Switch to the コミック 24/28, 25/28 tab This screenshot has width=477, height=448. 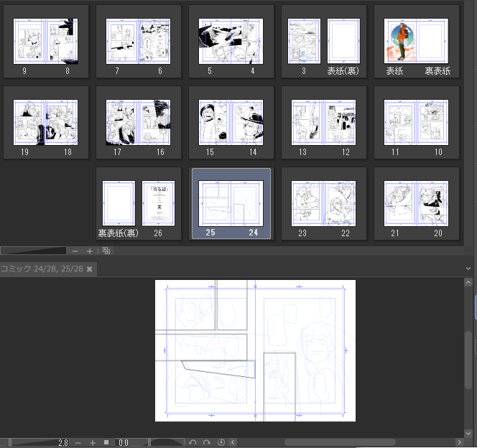[42, 269]
